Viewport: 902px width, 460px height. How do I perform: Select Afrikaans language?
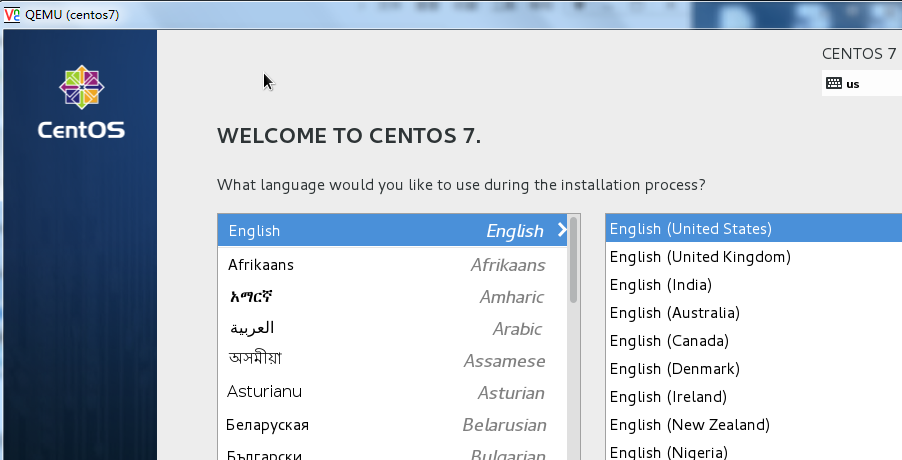393,264
